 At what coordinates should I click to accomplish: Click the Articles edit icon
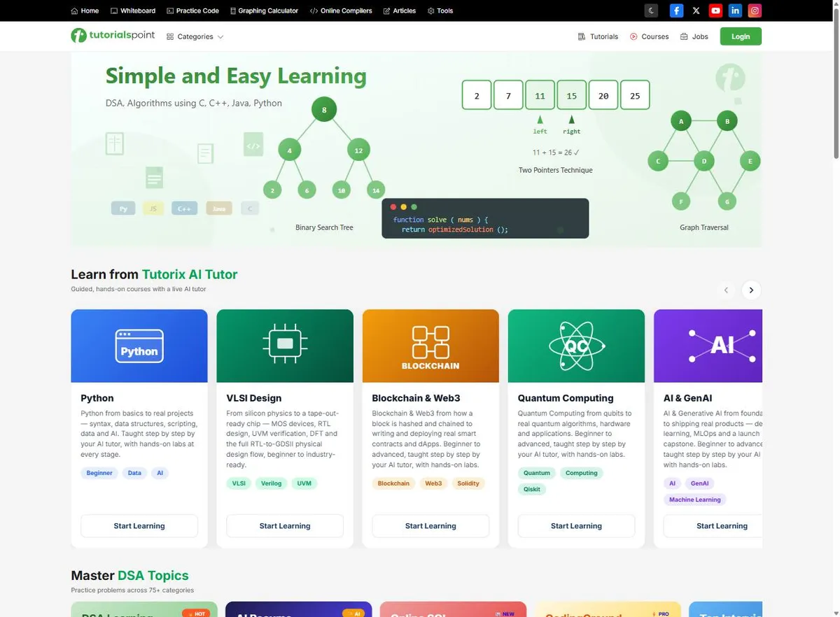[387, 10]
